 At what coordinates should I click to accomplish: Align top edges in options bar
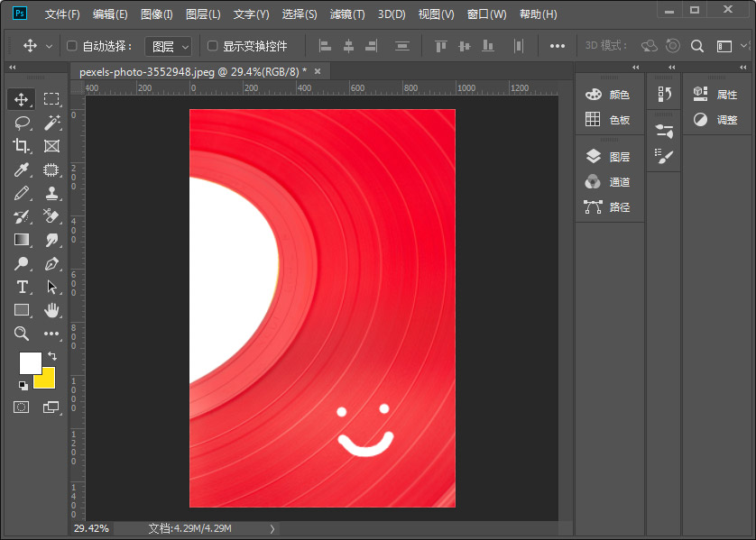click(440, 46)
